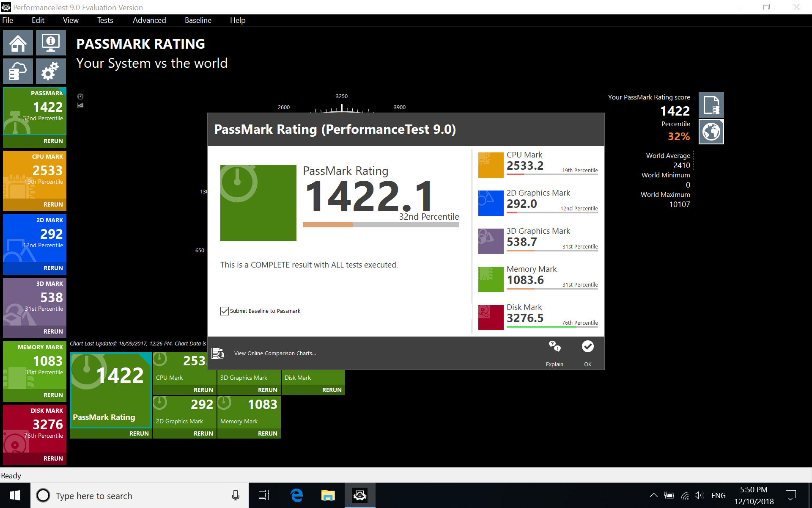Click the Disk Mark 76th percentile bar
812x508 pixels.
(552, 327)
